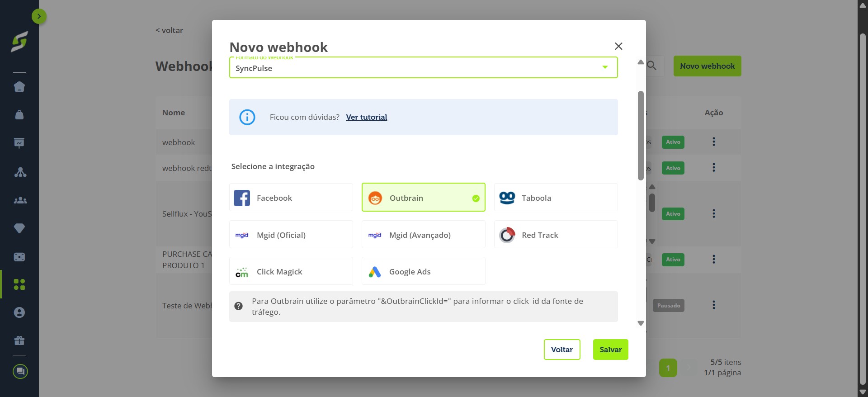Image resolution: width=868 pixels, height=397 pixels.
Task: Select the Outbrain integration
Action: pyautogui.click(x=424, y=197)
